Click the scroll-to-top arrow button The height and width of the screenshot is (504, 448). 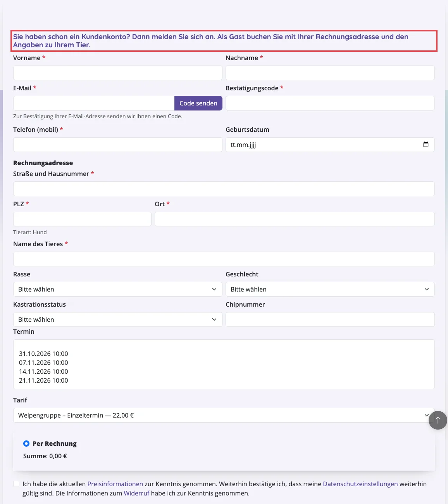[x=438, y=420]
